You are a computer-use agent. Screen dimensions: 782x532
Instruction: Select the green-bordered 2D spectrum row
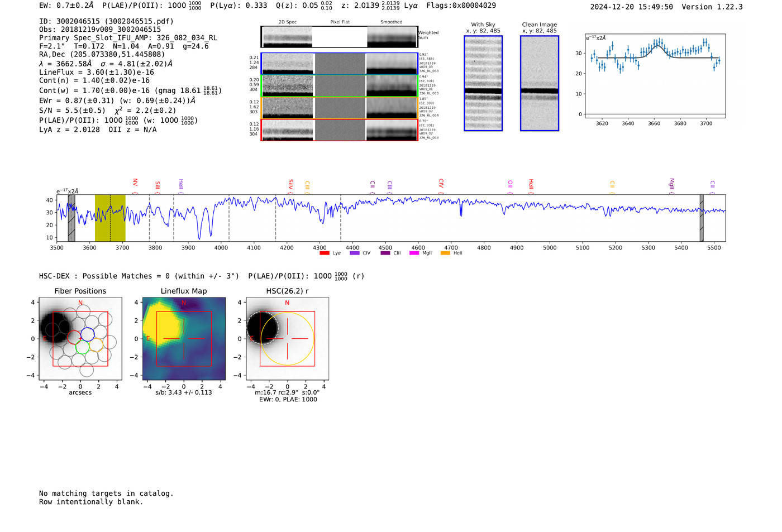click(339, 86)
